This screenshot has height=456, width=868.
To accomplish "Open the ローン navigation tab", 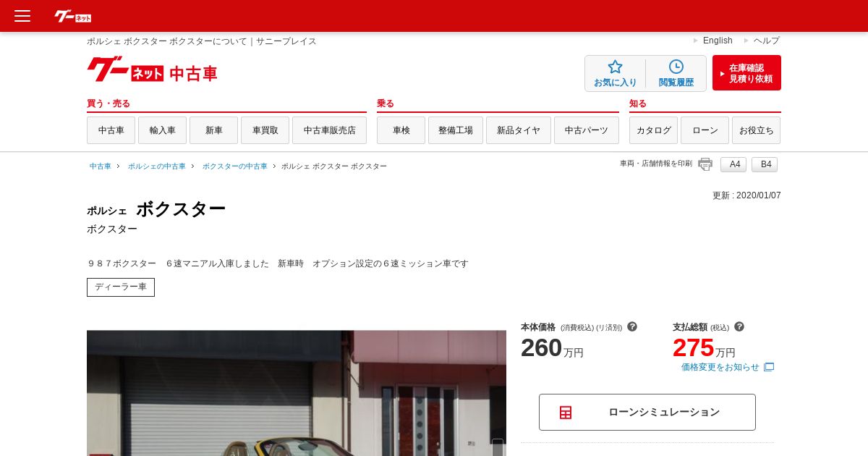I will 705,130.
